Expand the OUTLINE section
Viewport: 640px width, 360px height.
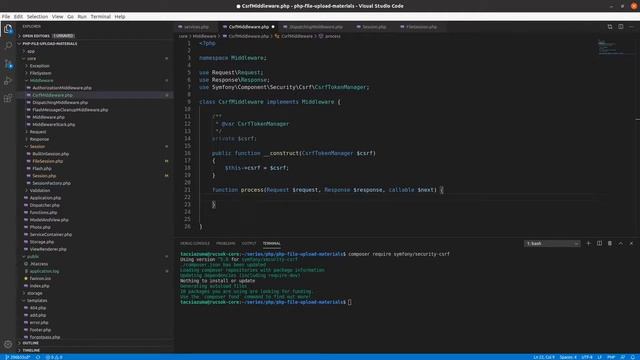coord(31,343)
